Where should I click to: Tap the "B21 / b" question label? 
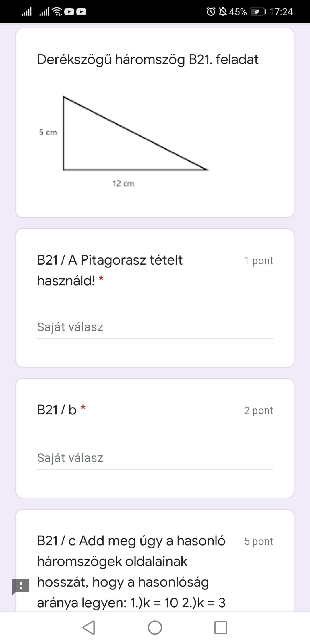[57, 410]
